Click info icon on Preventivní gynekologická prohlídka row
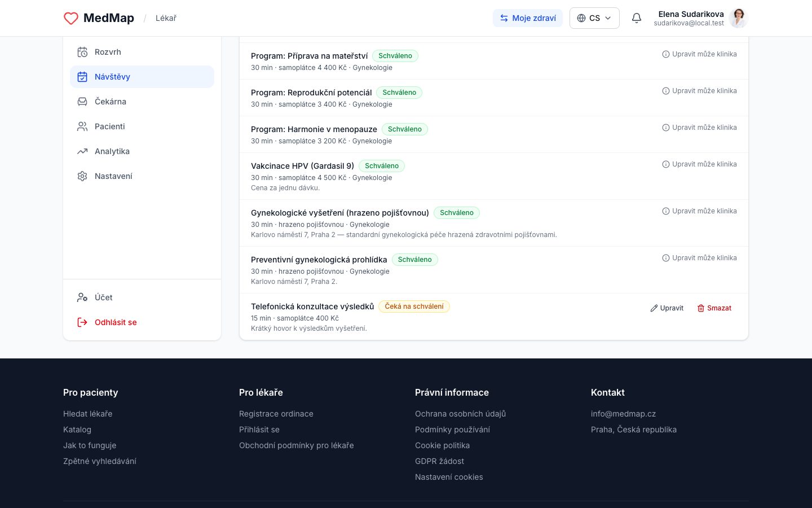The image size is (812, 508). [666, 258]
